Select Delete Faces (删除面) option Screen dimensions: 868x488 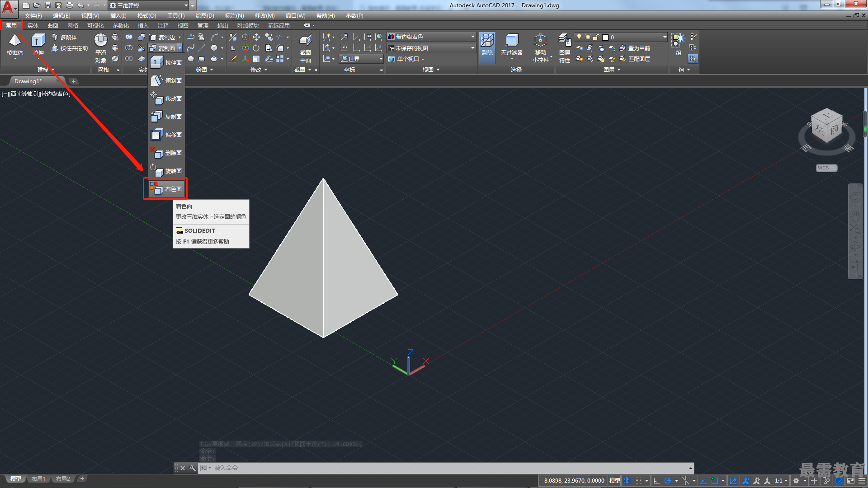[166, 153]
